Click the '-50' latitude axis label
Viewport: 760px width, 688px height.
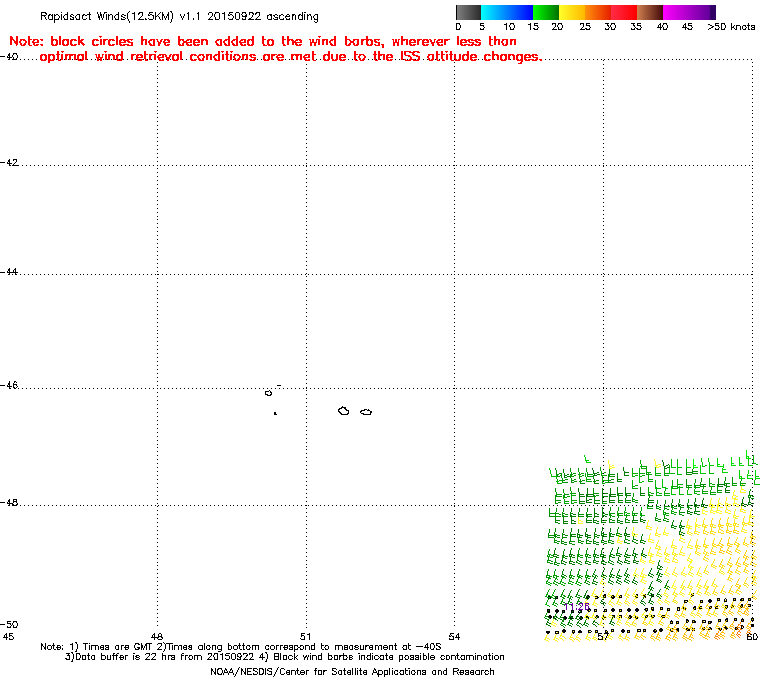point(10,624)
